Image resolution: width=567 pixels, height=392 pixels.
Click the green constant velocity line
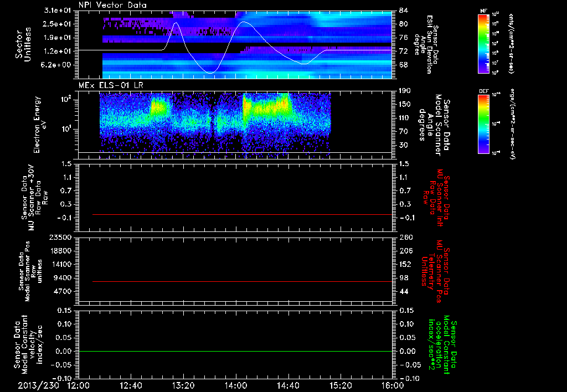pyautogui.click(x=235, y=351)
